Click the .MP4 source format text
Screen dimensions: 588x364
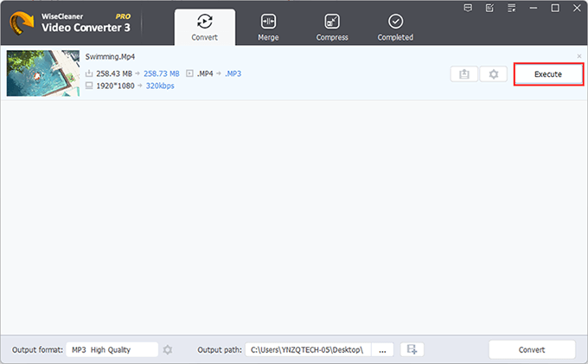205,73
